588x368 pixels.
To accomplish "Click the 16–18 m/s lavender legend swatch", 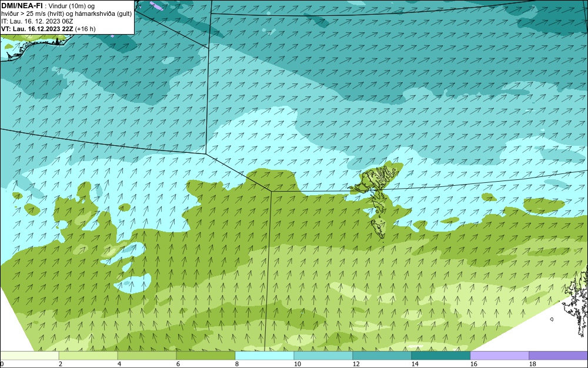I will pos(499,356).
